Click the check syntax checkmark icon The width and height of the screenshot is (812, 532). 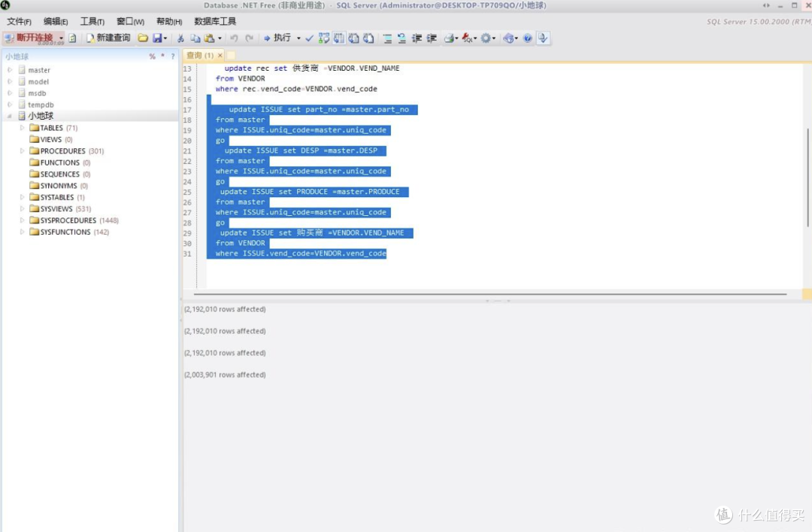[309, 38]
